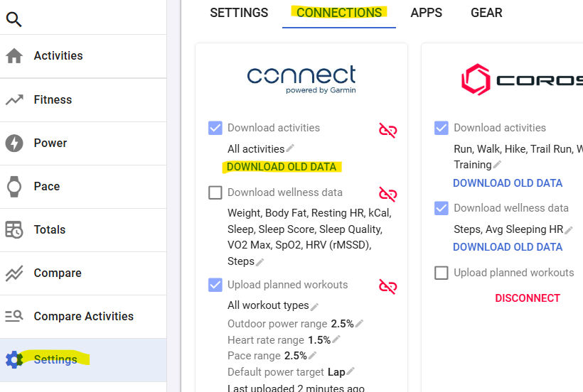This screenshot has width=583, height=392.
Task: Open Totals in the sidebar
Action: click(83, 230)
